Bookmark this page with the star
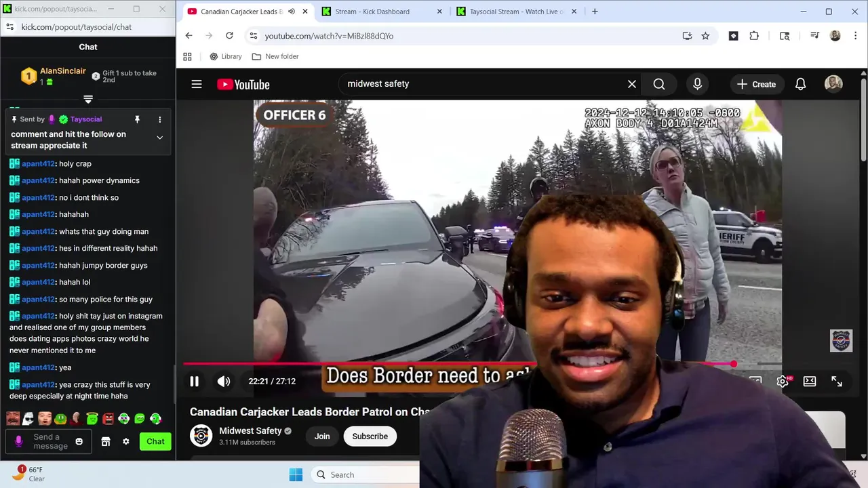The image size is (868, 488). click(705, 36)
